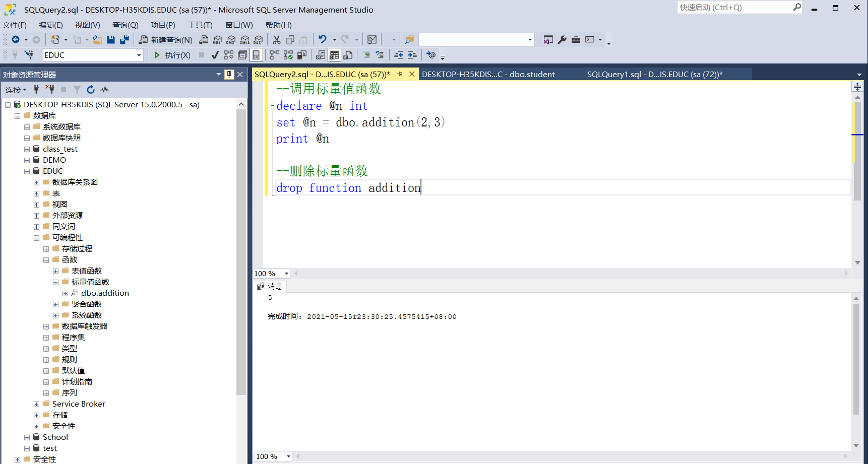Toggle Include Client Statistics
This screenshot has height=464, width=868.
coord(302,55)
